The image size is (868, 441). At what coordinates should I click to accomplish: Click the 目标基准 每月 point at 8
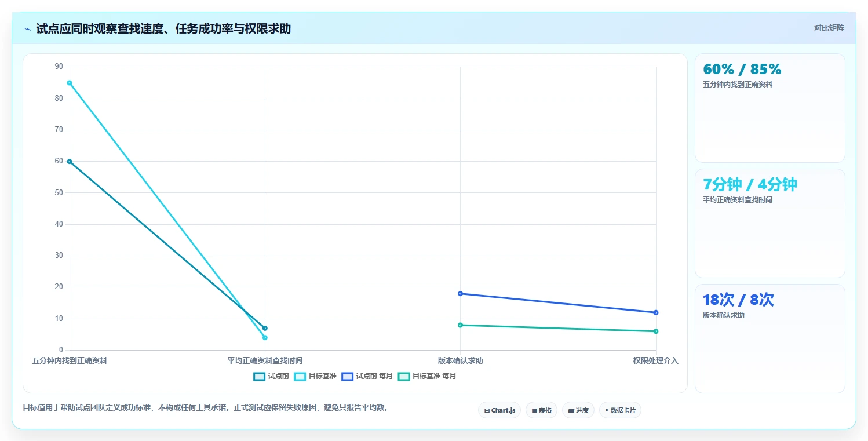coord(461,325)
